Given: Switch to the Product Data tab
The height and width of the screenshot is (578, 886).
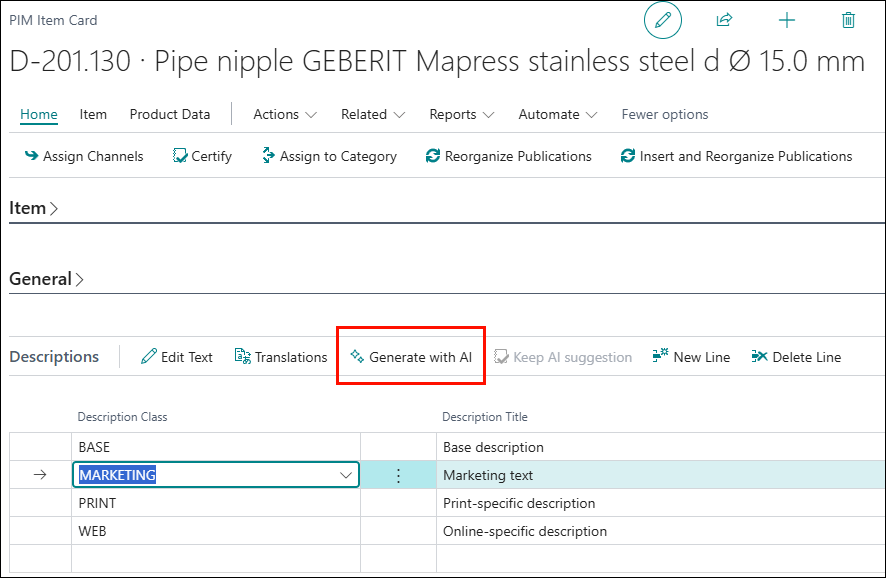Looking at the screenshot, I should point(170,114).
